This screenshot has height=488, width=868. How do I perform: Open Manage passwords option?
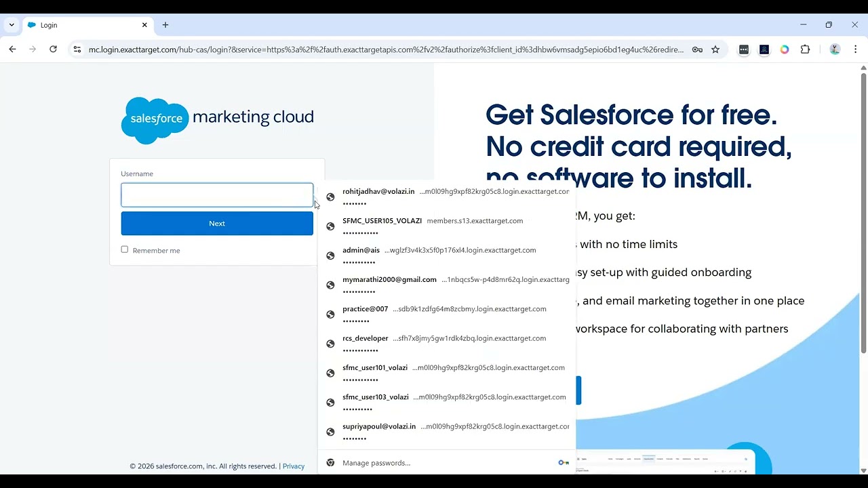point(447,463)
